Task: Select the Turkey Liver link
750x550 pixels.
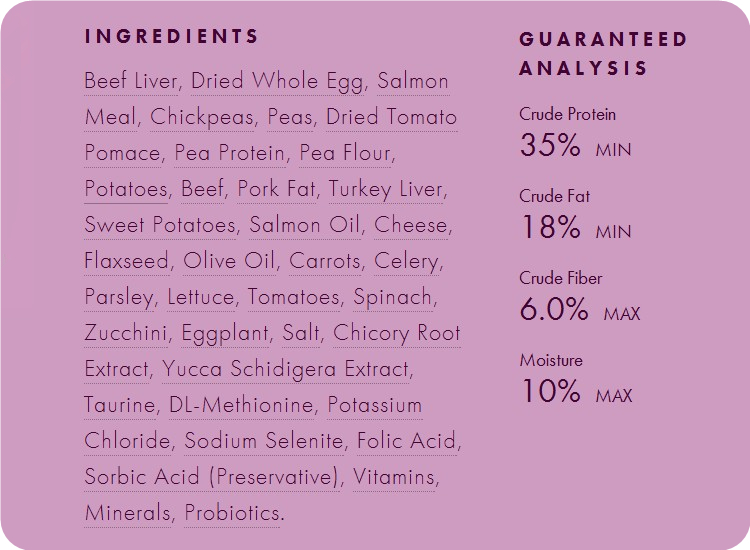Action: pos(386,189)
